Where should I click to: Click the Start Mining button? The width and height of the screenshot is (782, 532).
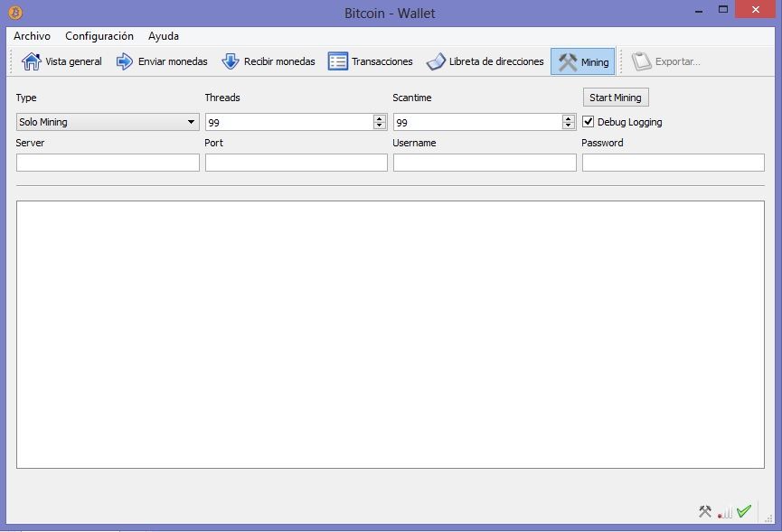[616, 98]
